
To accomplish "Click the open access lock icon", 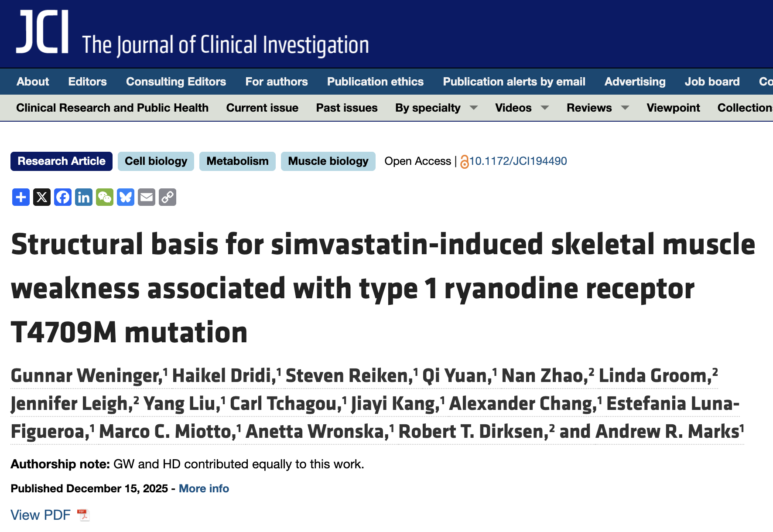I will 465,161.
